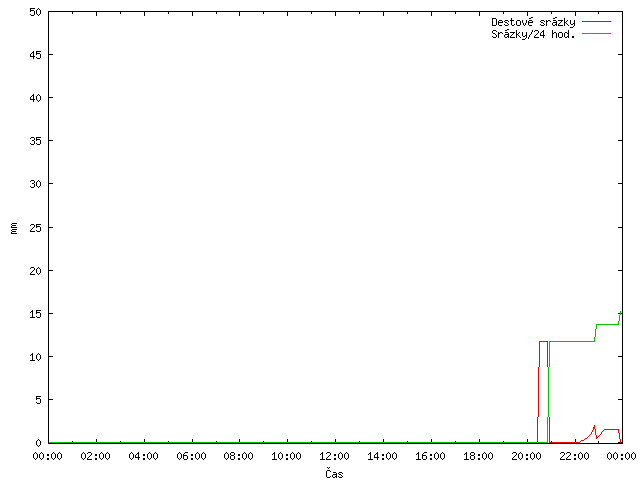Click the 'mm' y-axis title

[x=14, y=228]
